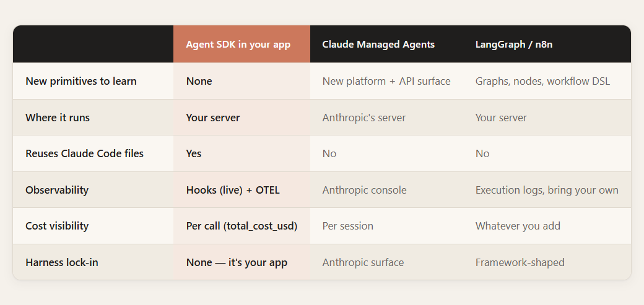Viewport: 644px width, 305px height.
Task: Click 'Your server' in the Agent SDK column
Action: click(213, 118)
